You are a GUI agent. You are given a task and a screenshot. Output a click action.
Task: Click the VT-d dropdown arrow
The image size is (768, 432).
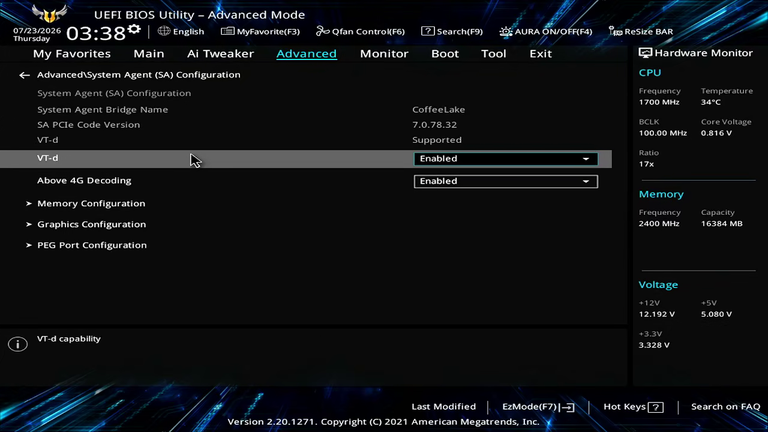pos(586,159)
